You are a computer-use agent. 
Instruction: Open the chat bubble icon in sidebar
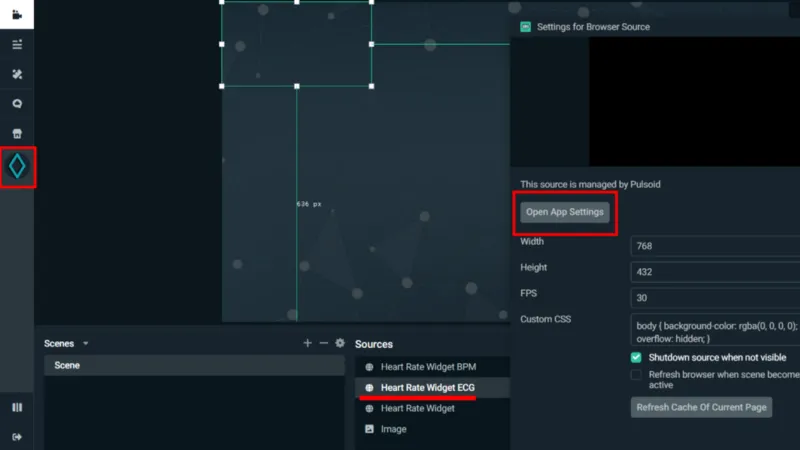coord(17,104)
